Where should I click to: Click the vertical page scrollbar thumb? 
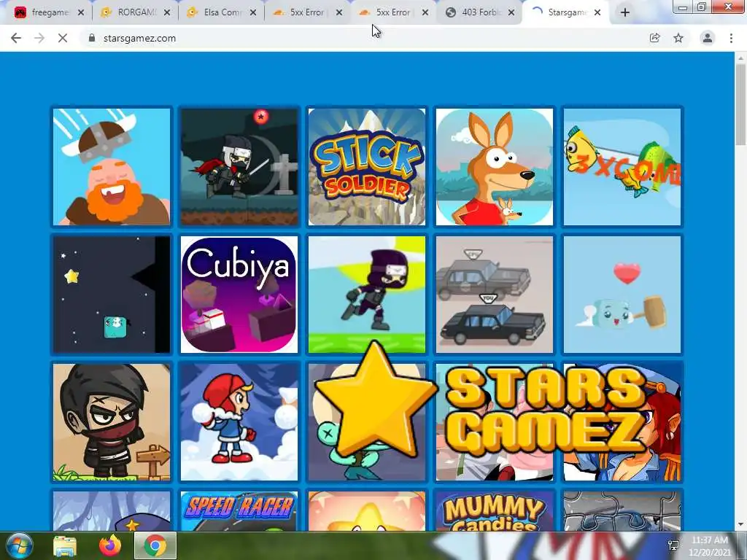[740, 105]
